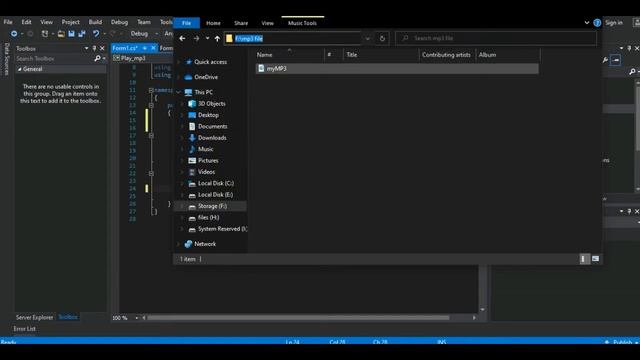Click the Publish status bar button
The width and height of the screenshot is (640, 360).
[x=621, y=342]
